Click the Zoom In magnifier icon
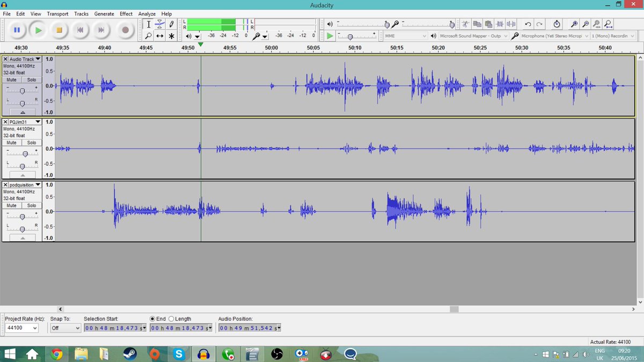This screenshot has width=644, height=362. (x=574, y=24)
